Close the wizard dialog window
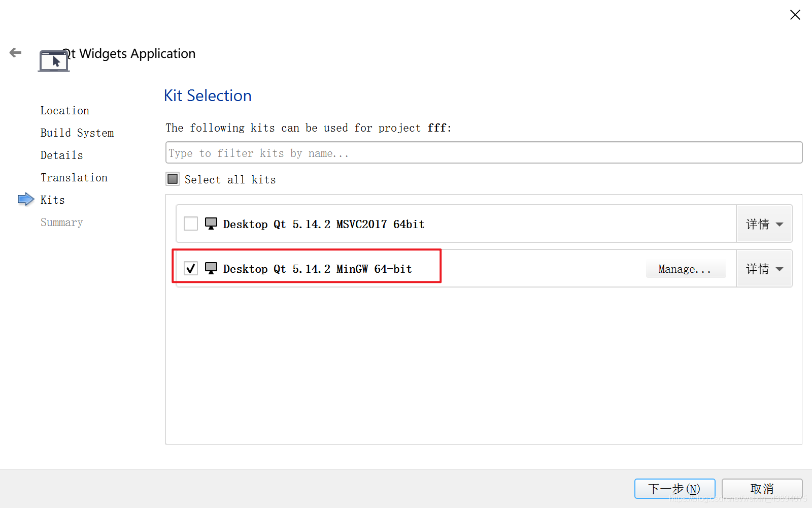The width and height of the screenshot is (812, 508). [x=795, y=15]
